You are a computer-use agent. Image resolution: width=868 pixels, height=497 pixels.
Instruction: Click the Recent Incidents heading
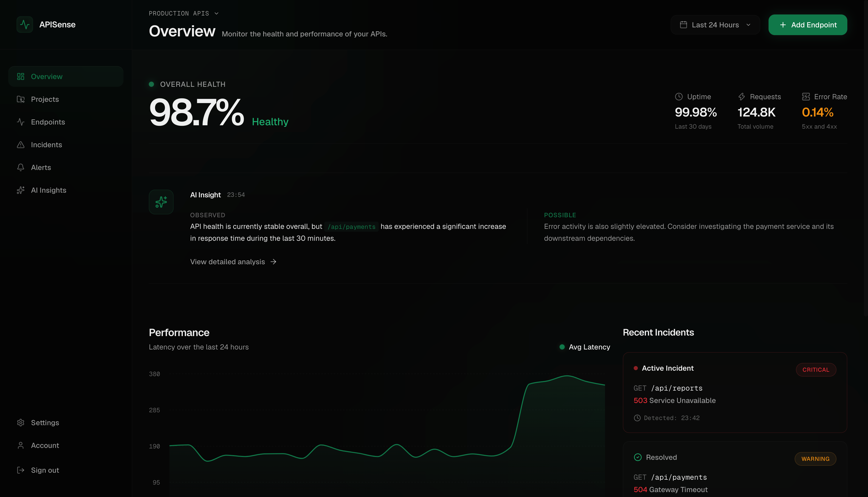(x=658, y=332)
